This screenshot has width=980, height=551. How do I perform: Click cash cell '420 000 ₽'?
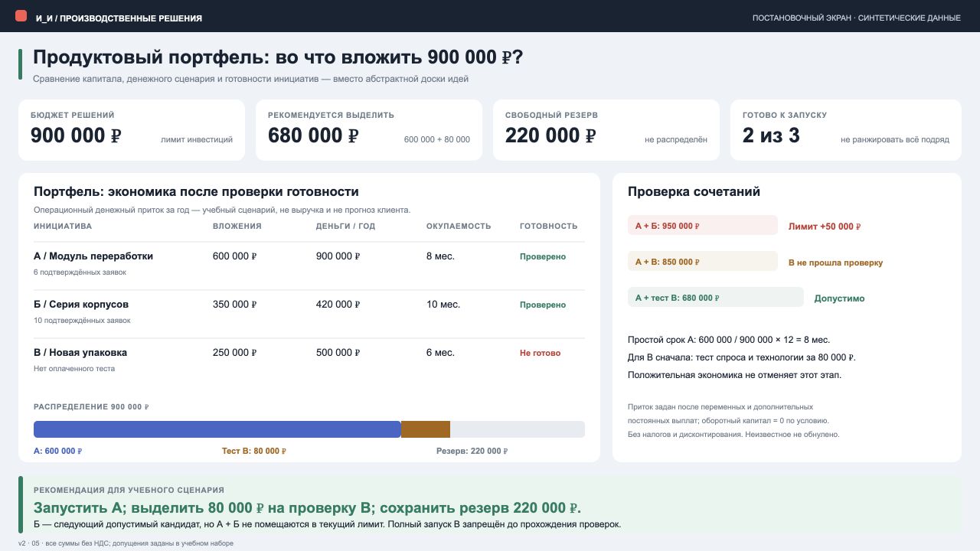click(338, 305)
